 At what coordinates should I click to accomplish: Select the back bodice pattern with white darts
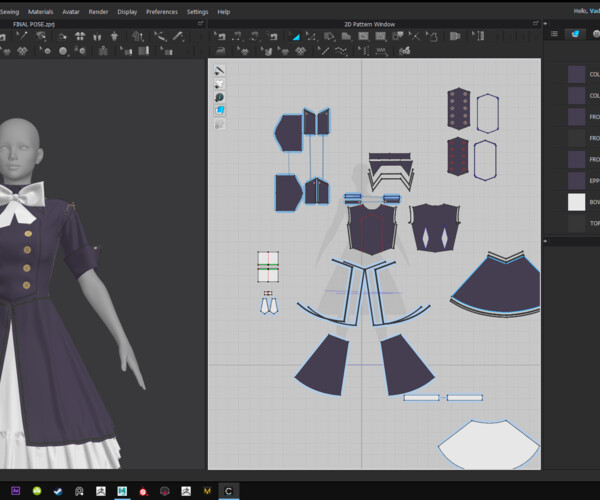(x=435, y=228)
